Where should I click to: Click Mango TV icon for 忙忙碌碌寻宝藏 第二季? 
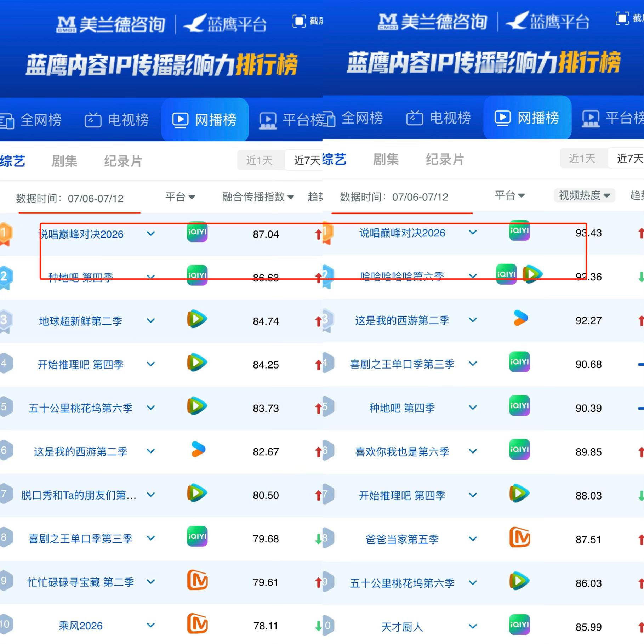click(x=197, y=580)
